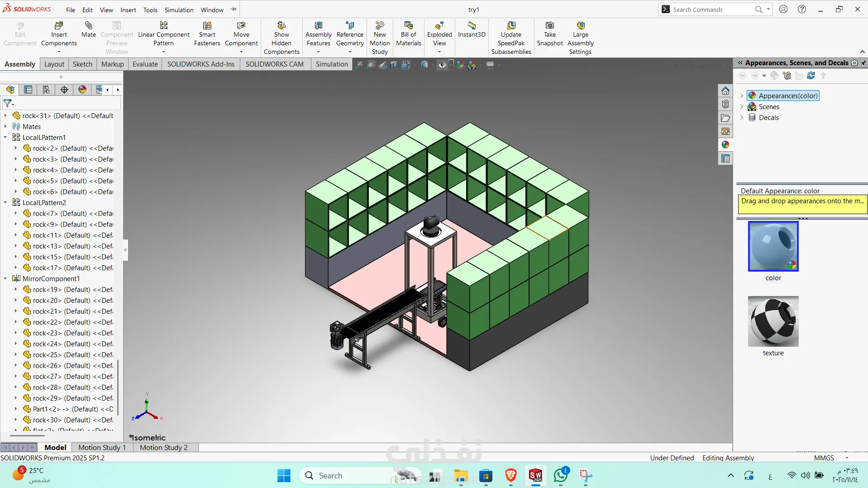Collapse the MirrorComponent1 node
The height and width of the screenshot is (488, 868).
pyautogui.click(x=5, y=278)
